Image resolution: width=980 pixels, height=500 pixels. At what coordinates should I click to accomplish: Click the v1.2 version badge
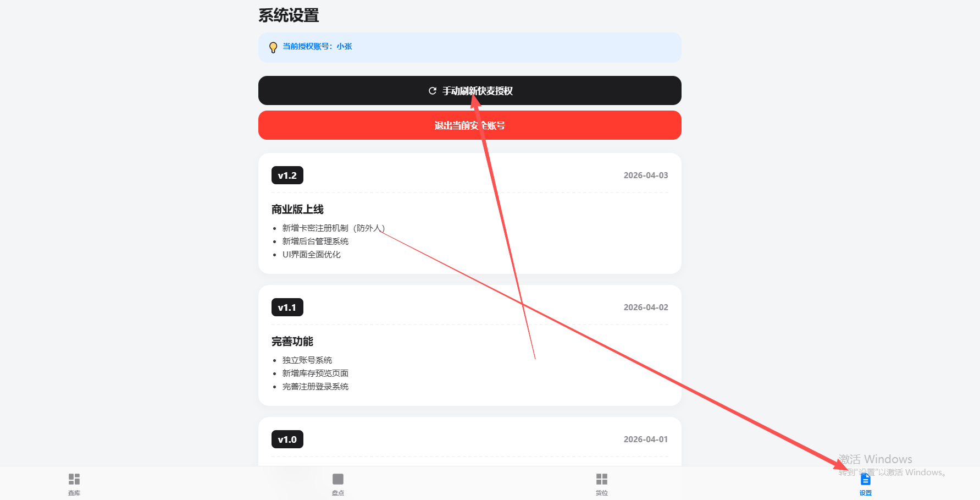[x=287, y=175]
